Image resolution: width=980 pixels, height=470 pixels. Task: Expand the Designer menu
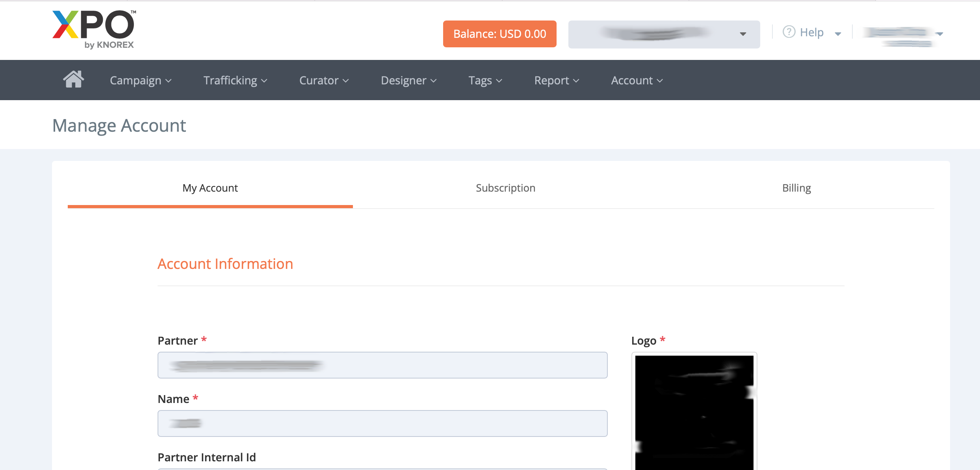pos(408,80)
